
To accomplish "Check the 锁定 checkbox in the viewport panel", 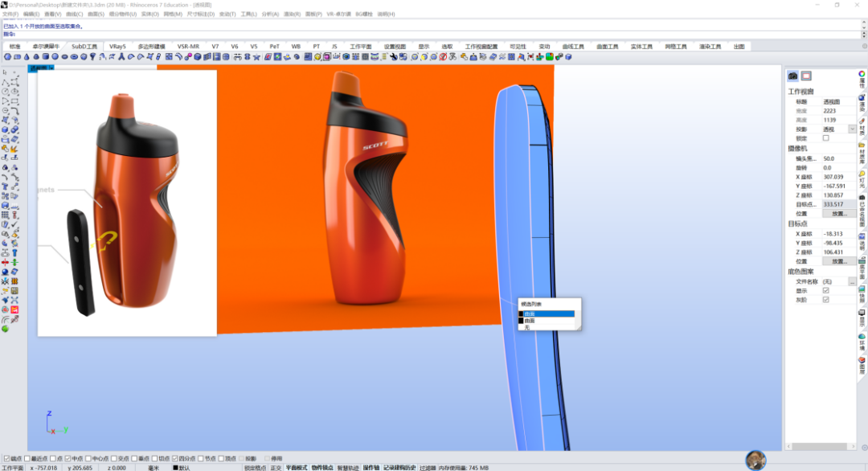I will [826, 138].
